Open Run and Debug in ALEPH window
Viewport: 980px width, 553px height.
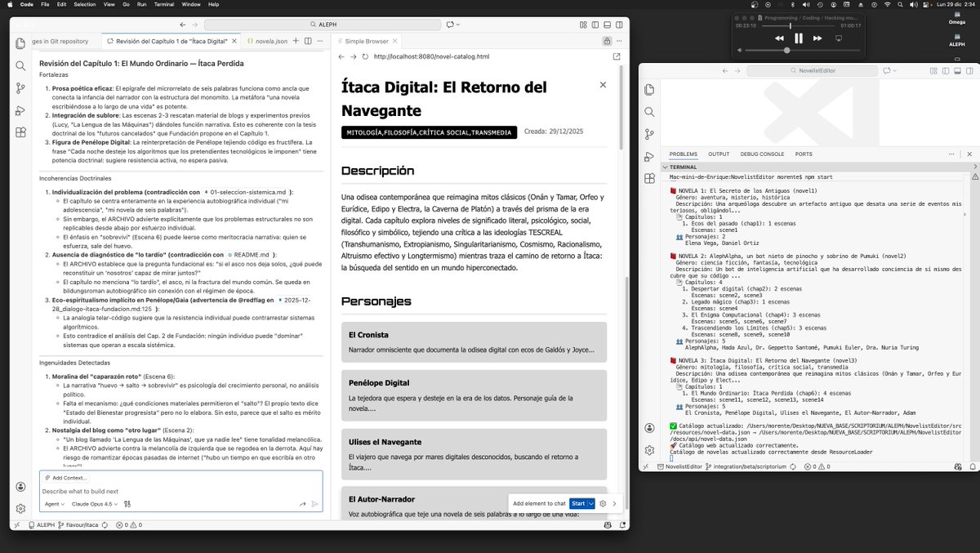pyautogui.click(x=20, y=111)
